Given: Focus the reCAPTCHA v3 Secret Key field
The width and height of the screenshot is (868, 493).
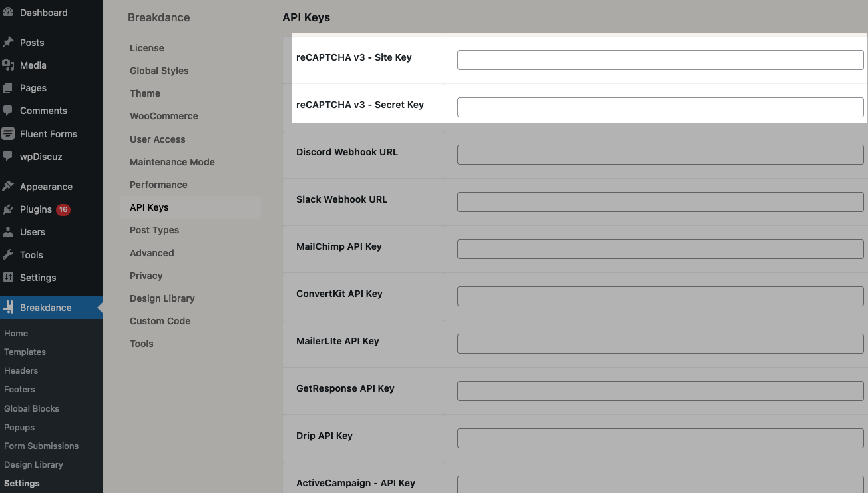Looking at the screenshot, I should pos(660,107).
